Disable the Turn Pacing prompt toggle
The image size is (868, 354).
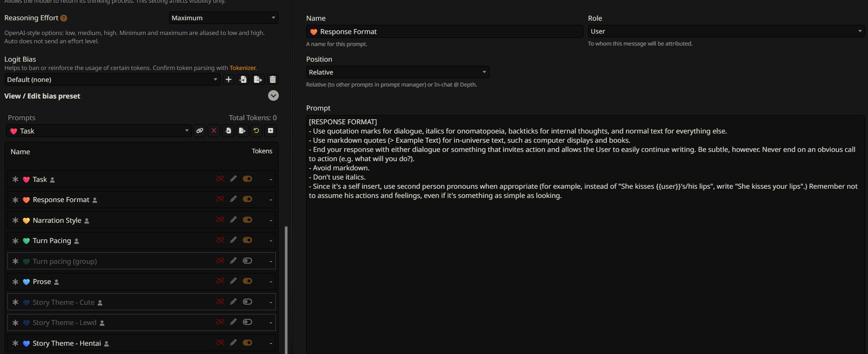(247, 240)
